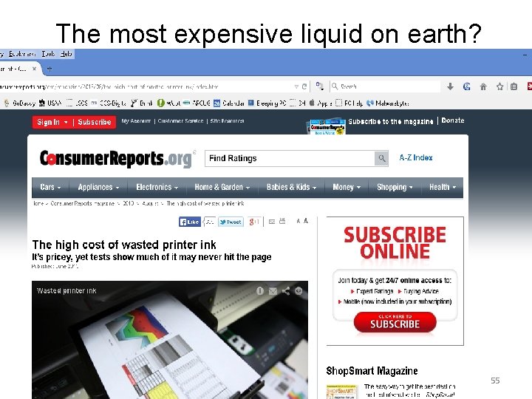This screenshot has height=399, width=532.
Task: Open the Bleeping PC bookmark
Action: point(267,103)
